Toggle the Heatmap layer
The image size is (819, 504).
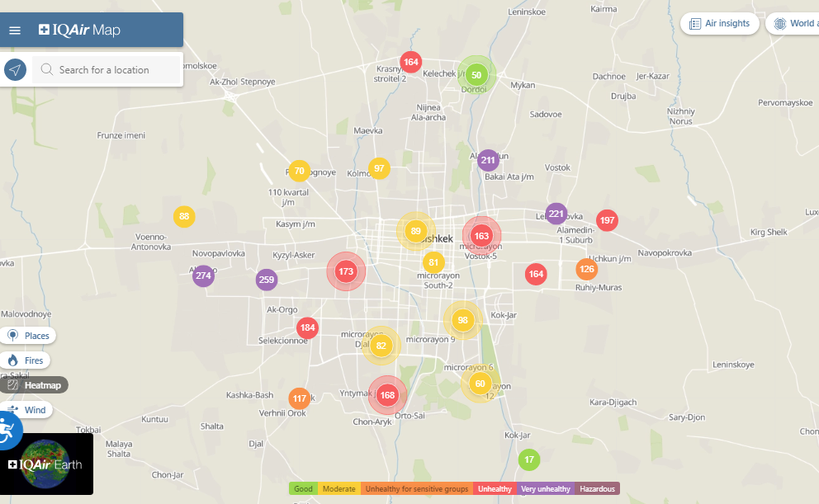pyautogui.click(x=36, y=385)
